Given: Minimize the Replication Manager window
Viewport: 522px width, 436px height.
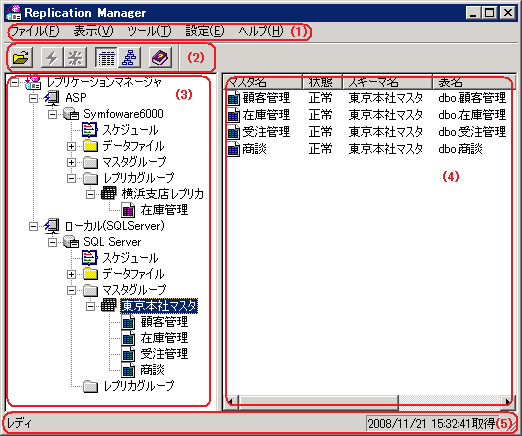Looking at the screenshot, I should click(x=473, y=13).
